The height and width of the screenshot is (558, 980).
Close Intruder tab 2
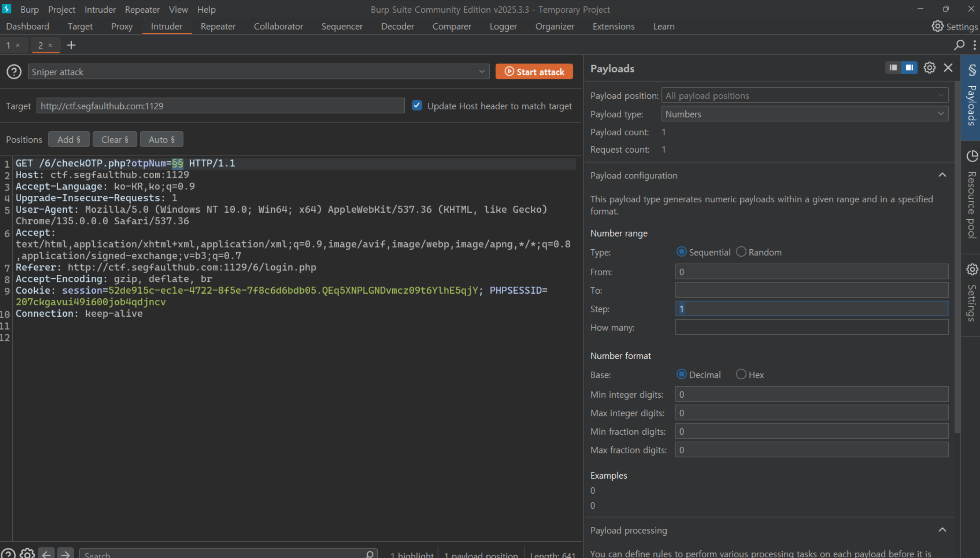[50, 45]
